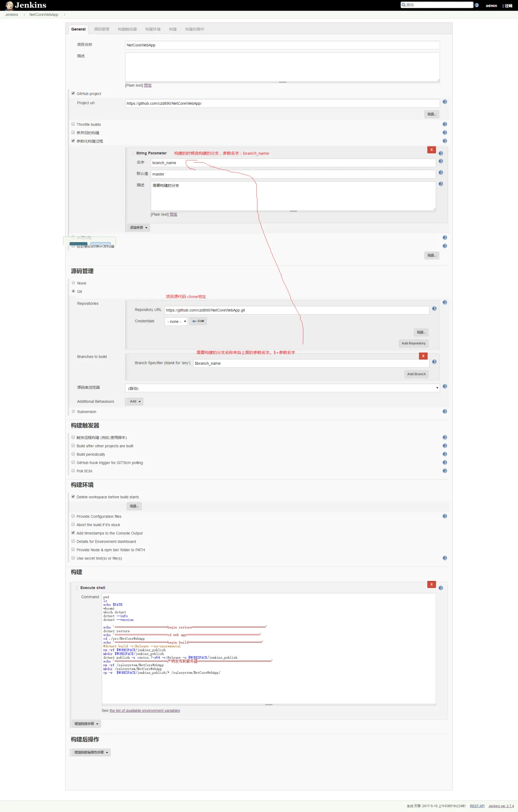Click the credentials Add key button
Screen dimensions: 518x812
point(198,321)
